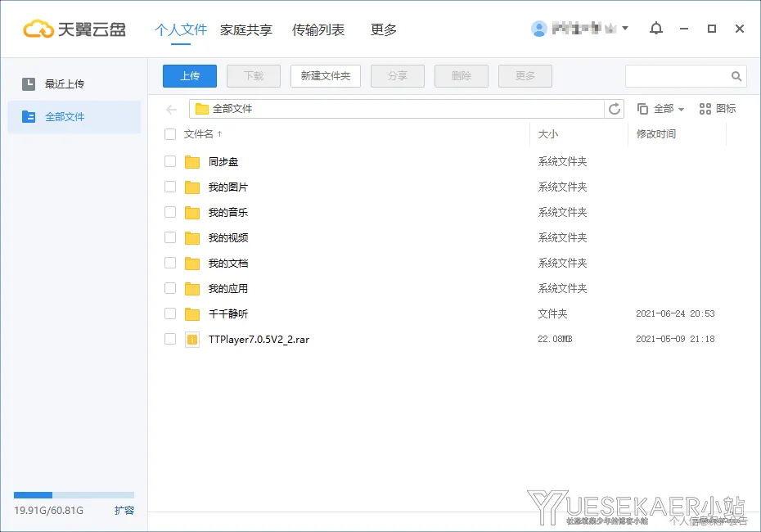
Task: Select the 同步盘 file name
Action: click(x=223, y=161)
